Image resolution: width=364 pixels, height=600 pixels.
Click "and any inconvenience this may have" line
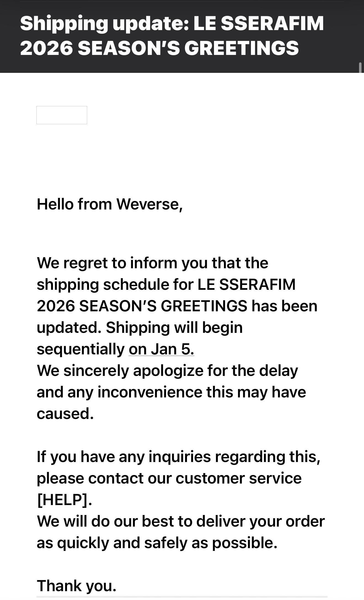point(171,392)
